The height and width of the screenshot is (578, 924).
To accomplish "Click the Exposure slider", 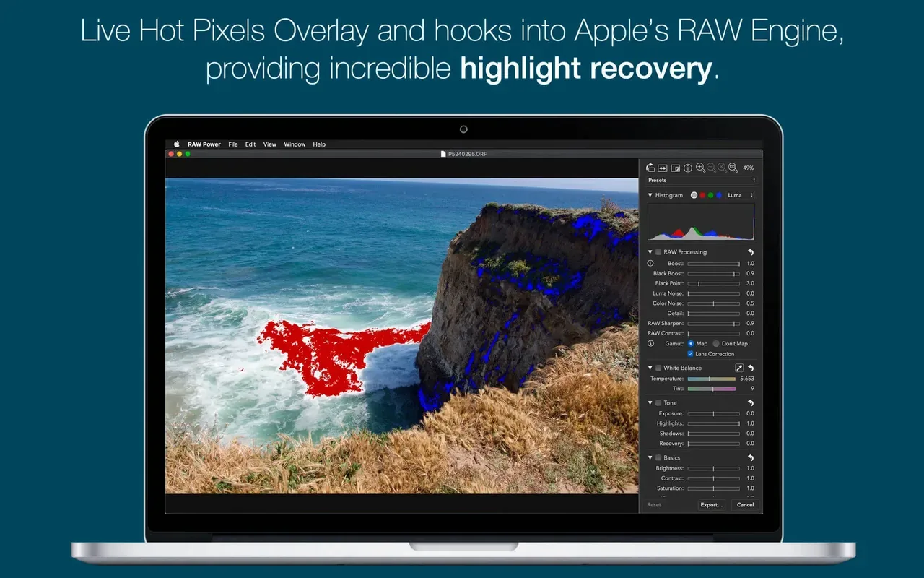I will (713, 414).
